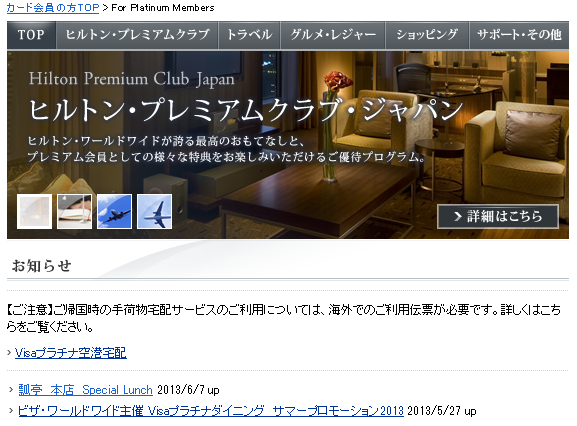577x426 pixels.
Task: Select the TOP navigation tab
Action: (x=31, y=35)
